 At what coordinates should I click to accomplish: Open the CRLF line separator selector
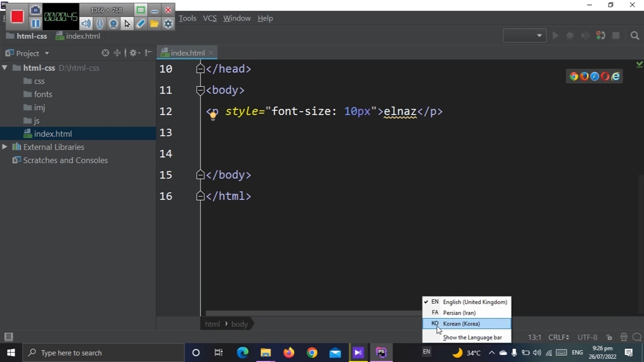[558, 337]
